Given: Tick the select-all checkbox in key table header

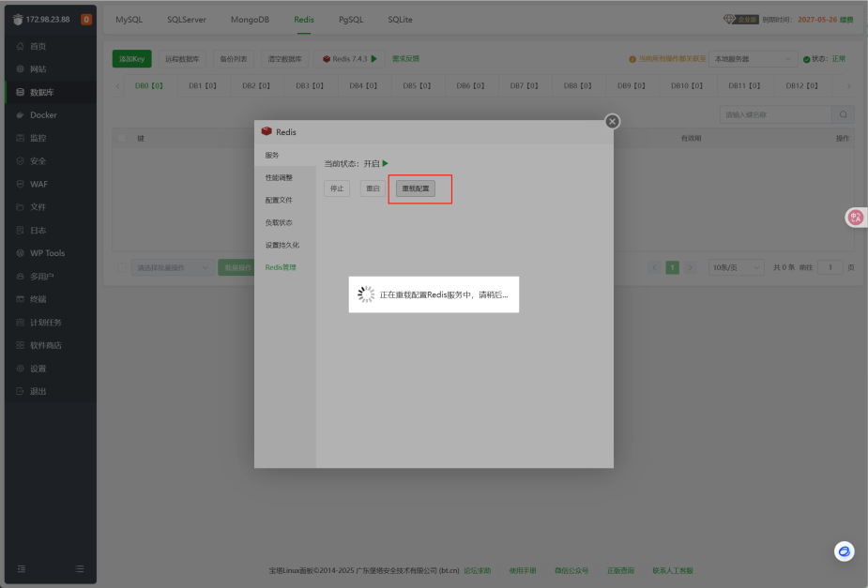Looking at the screenshot, I should click(x=122, y=138).
